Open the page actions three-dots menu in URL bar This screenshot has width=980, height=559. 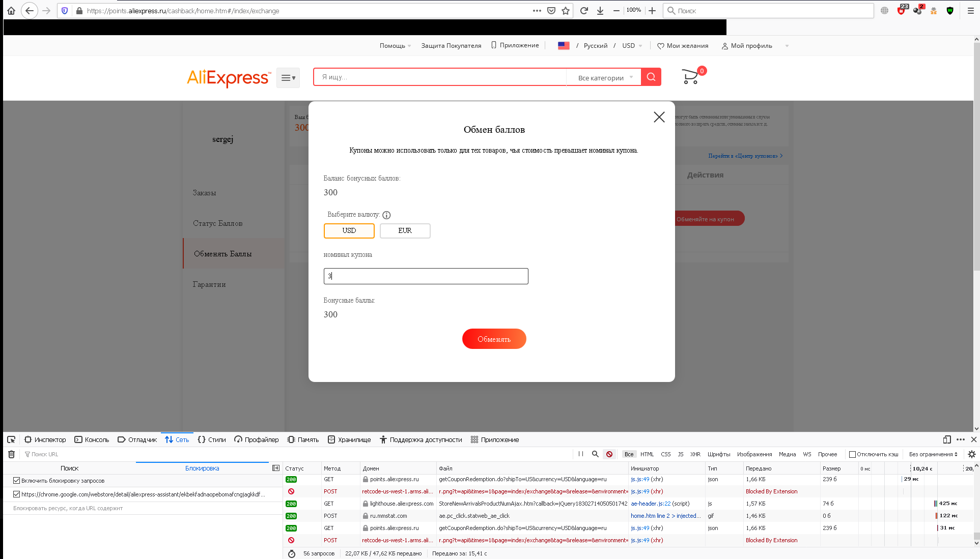point(537,11)
